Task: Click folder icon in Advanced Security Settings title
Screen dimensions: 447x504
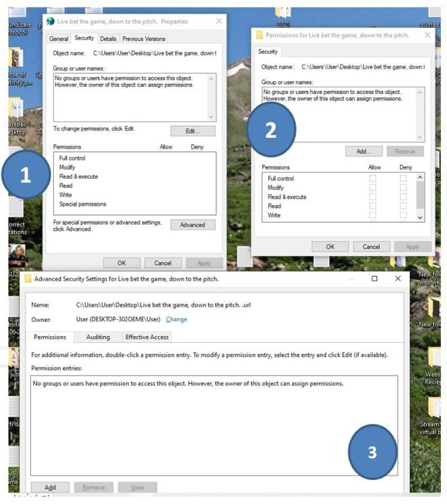Action: point(28,278)
